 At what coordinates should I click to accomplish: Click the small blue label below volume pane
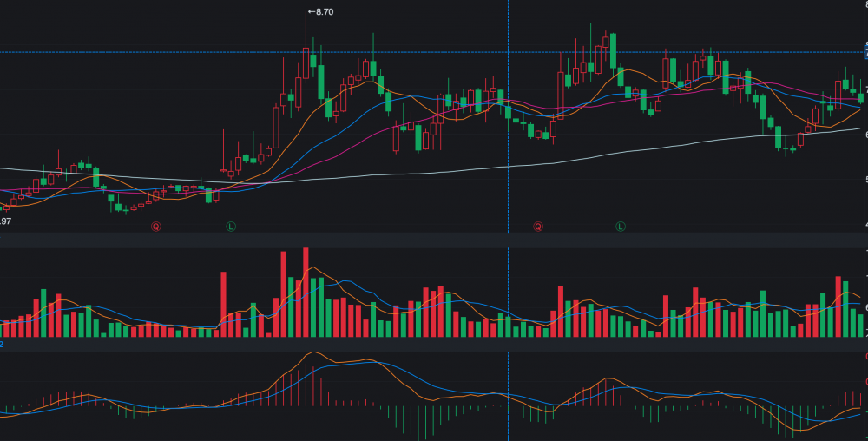[x=2, y=345]
